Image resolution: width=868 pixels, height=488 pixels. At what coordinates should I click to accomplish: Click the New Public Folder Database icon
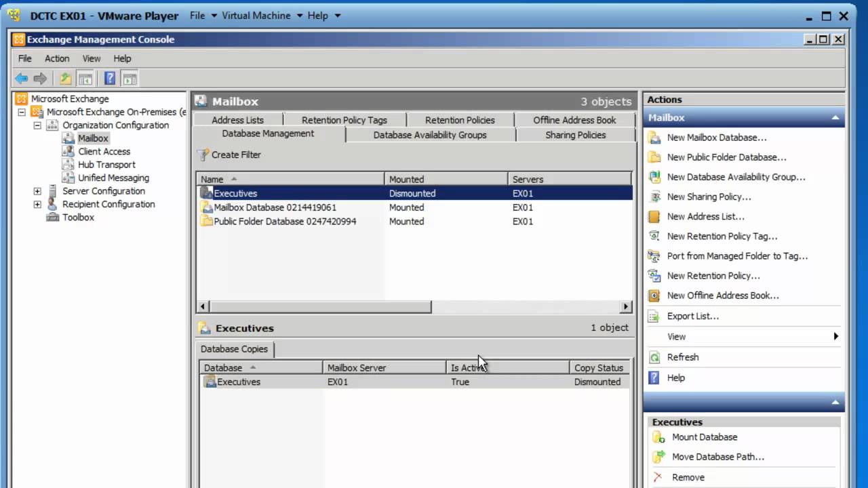point(654,157)
